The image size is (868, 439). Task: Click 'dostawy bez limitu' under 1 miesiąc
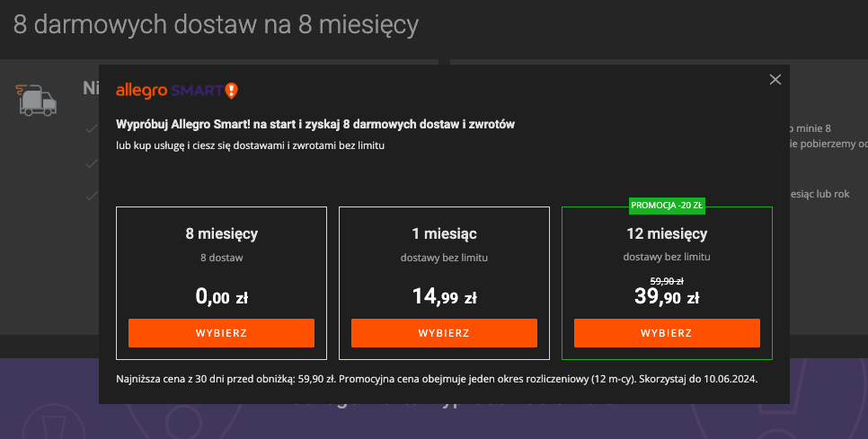point(444,258)
